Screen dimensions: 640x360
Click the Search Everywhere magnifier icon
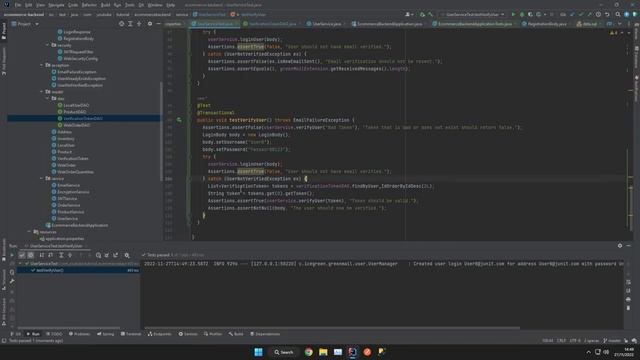(618, 14)
